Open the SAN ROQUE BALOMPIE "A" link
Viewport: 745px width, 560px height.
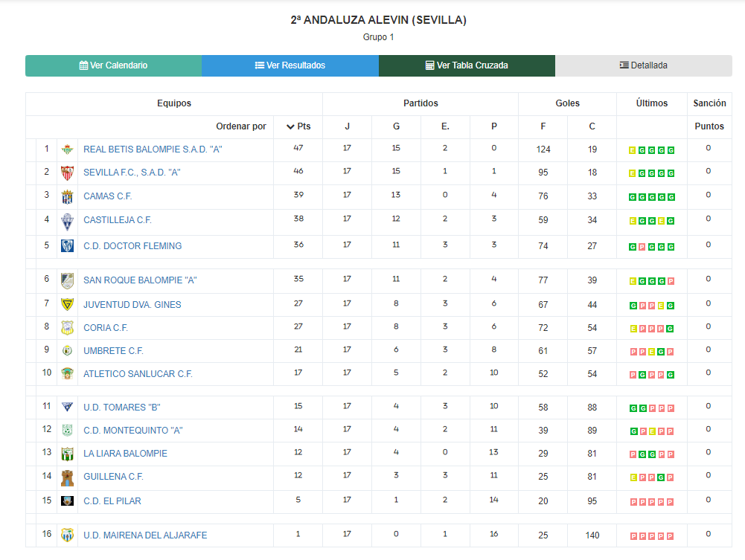pyautogui.click(x=140, y=280)
